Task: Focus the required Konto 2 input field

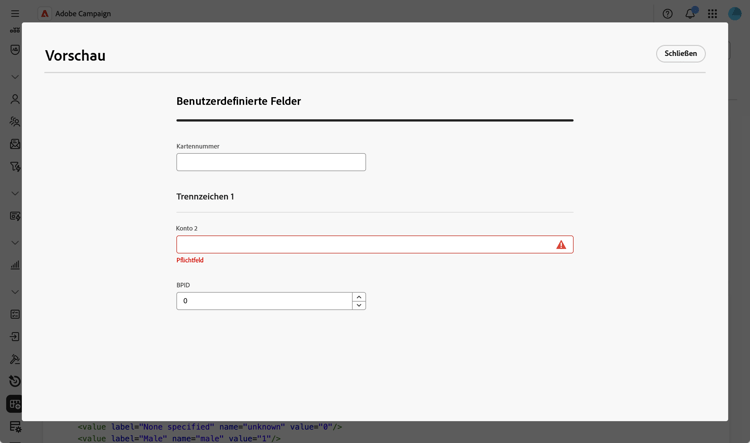Action: pos(375,244)
